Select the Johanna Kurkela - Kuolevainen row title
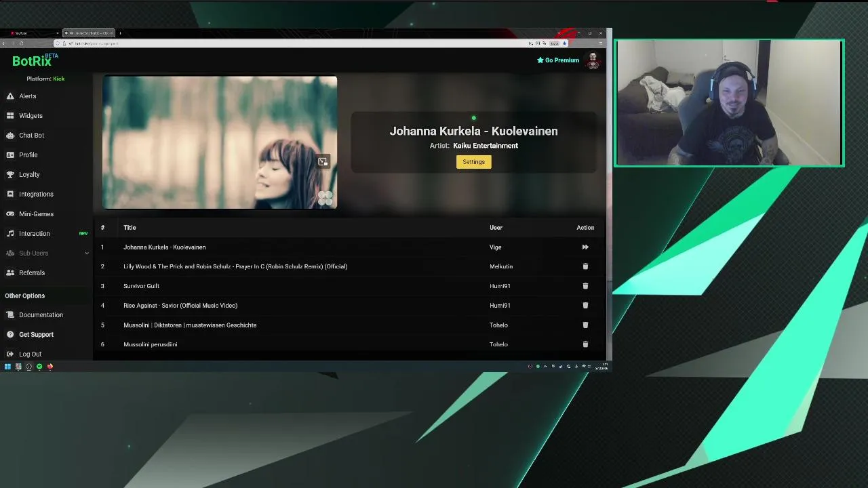Viewport: 868px width, 488px height. [165, 247]
